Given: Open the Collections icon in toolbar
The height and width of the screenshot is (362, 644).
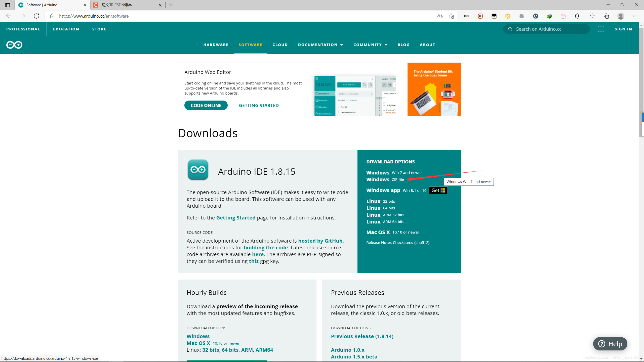Looking at the screenshot, I should click(606, 16).
